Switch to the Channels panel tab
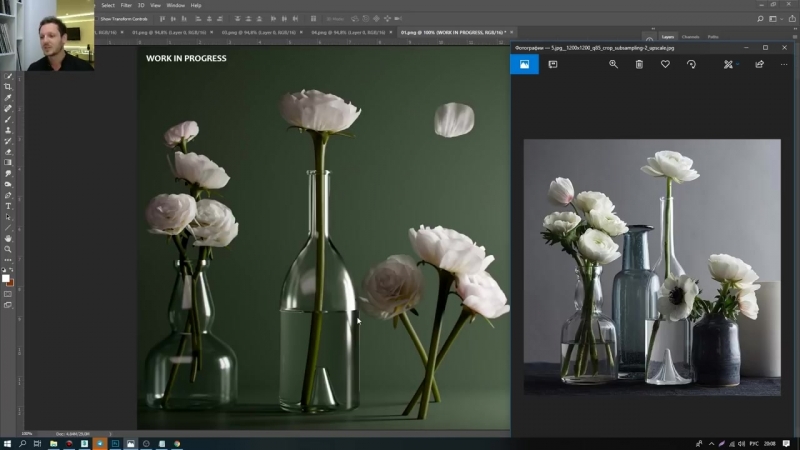 tap(690, 37)
